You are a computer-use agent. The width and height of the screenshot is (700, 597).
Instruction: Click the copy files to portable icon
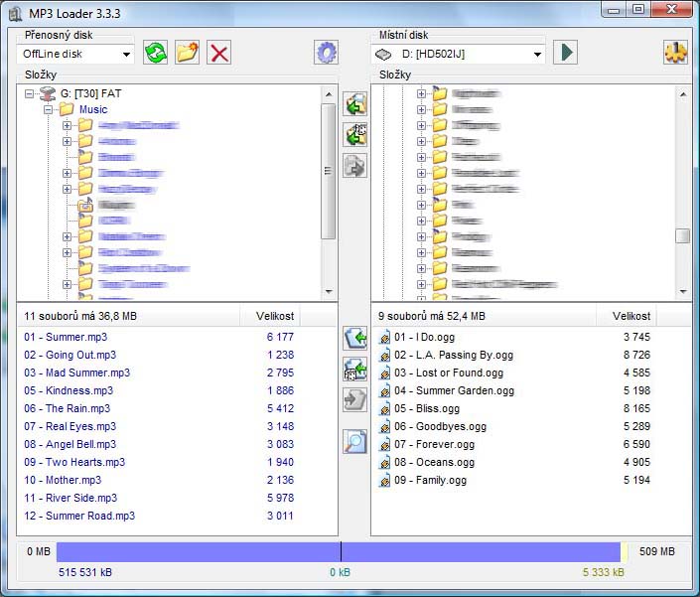[355, 339]
